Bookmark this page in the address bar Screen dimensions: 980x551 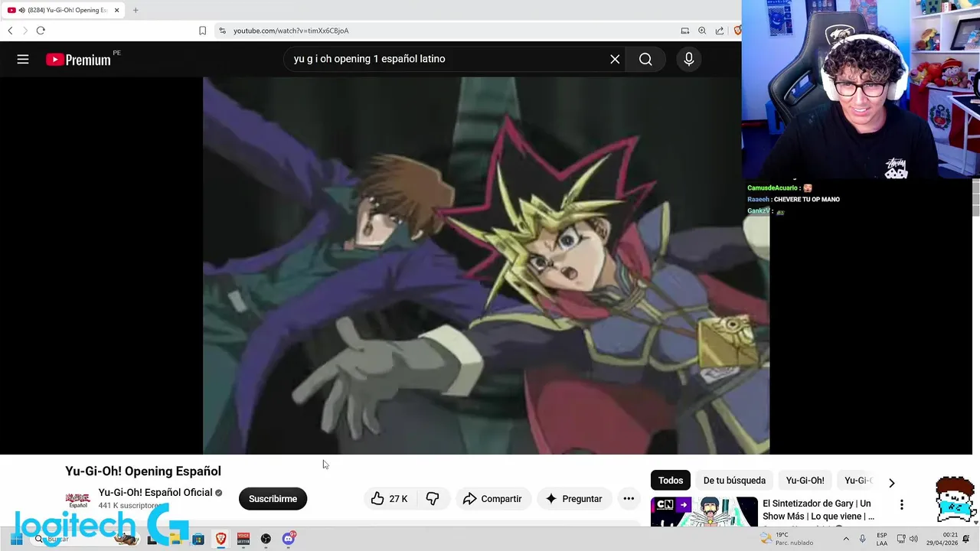[202, 31]
